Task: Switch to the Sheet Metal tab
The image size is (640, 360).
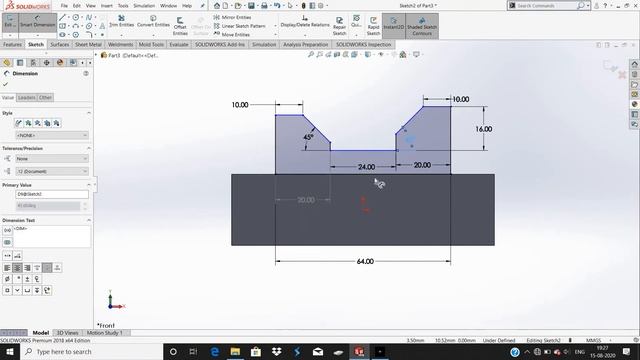Action: tap(88, 44)
